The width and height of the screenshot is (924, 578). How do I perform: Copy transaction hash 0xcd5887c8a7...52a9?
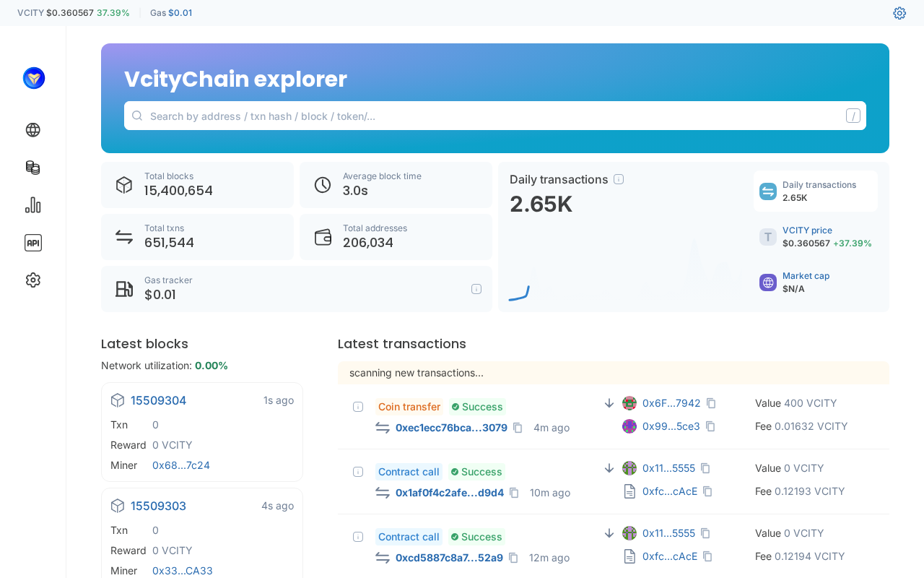tap(513, 558)
